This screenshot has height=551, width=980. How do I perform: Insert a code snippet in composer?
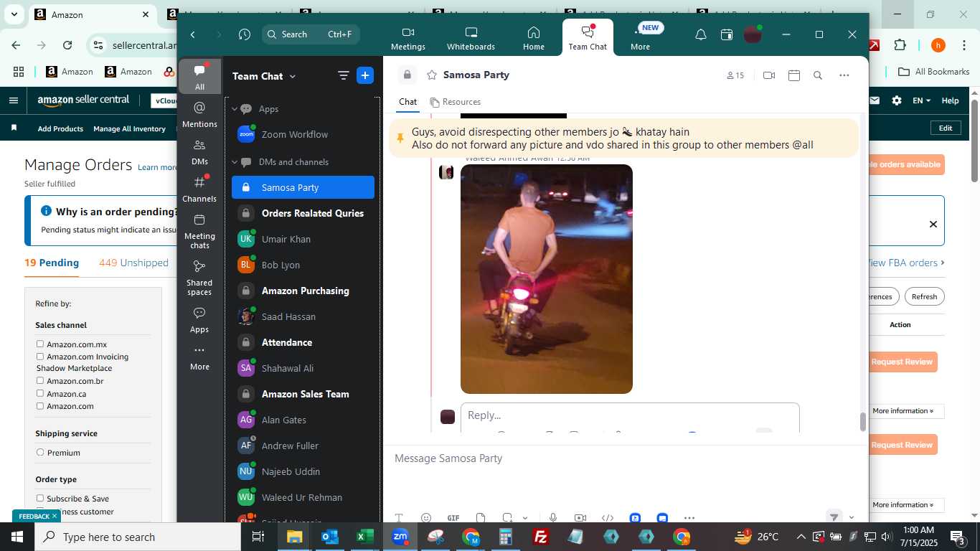(x=608, y=518)
